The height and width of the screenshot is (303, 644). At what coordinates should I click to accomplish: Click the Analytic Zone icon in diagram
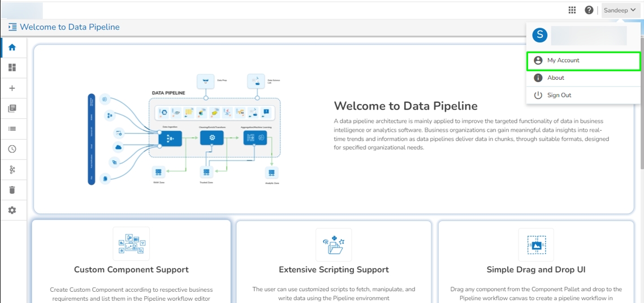[271, 172]
